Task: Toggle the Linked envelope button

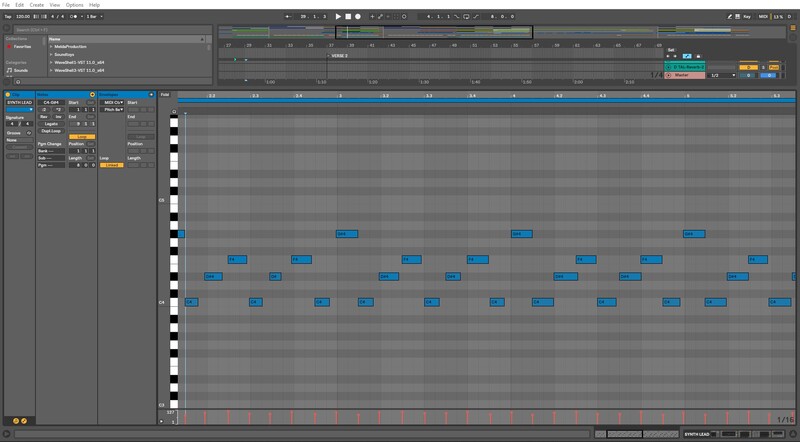Action: 111,165
